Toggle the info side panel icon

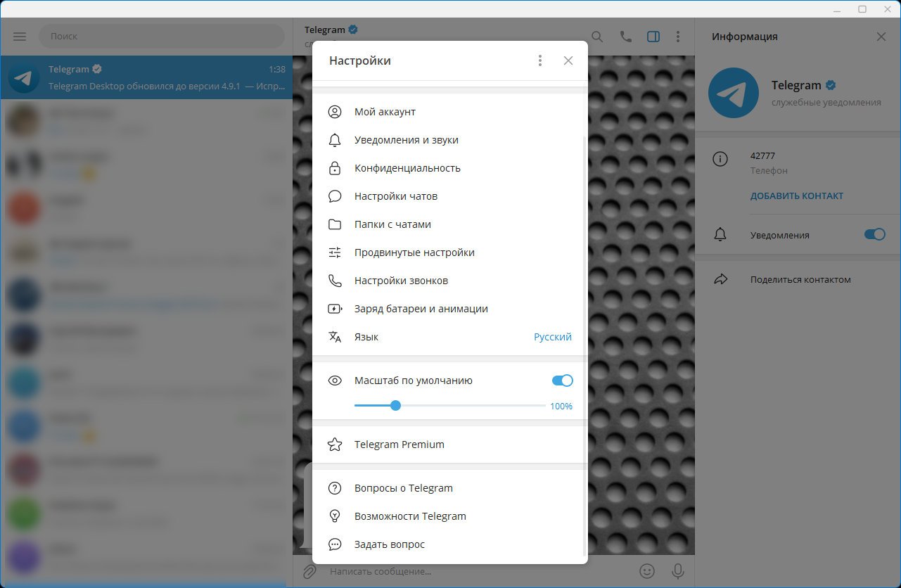click(x=653, y=37)
